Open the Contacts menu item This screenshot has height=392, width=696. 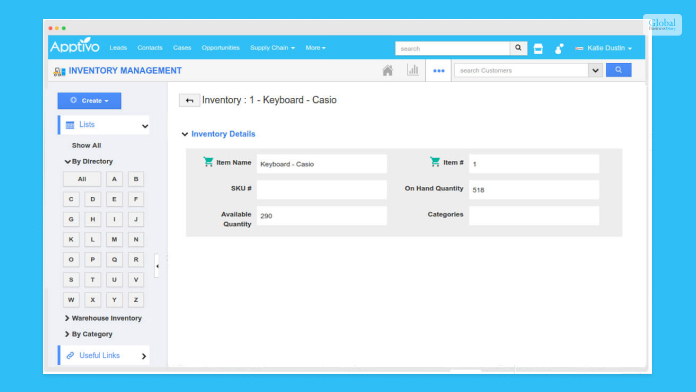(x=150, y=48)
